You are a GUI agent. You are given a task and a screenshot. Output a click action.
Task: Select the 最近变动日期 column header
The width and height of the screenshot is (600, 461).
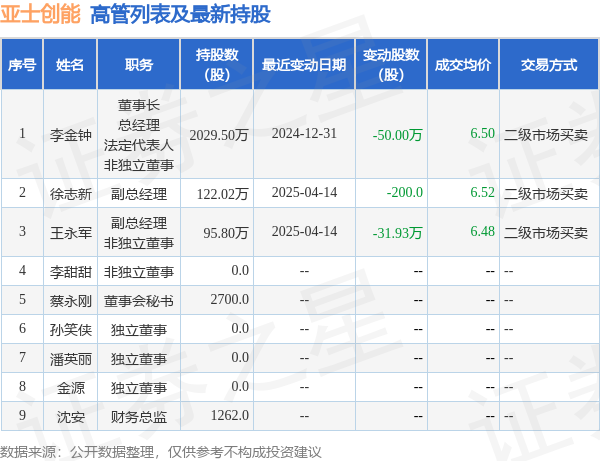[304, 65]
